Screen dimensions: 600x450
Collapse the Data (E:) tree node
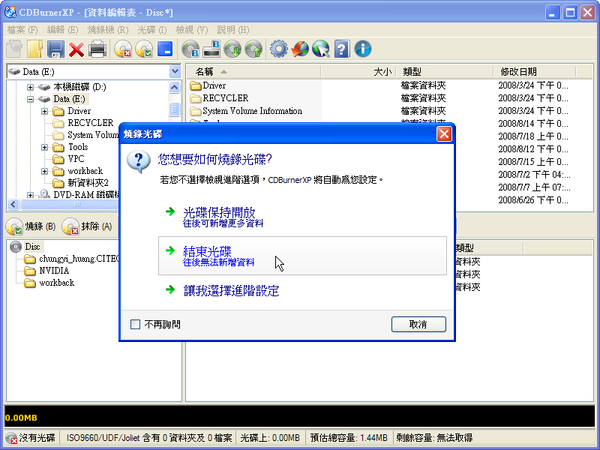30,99
